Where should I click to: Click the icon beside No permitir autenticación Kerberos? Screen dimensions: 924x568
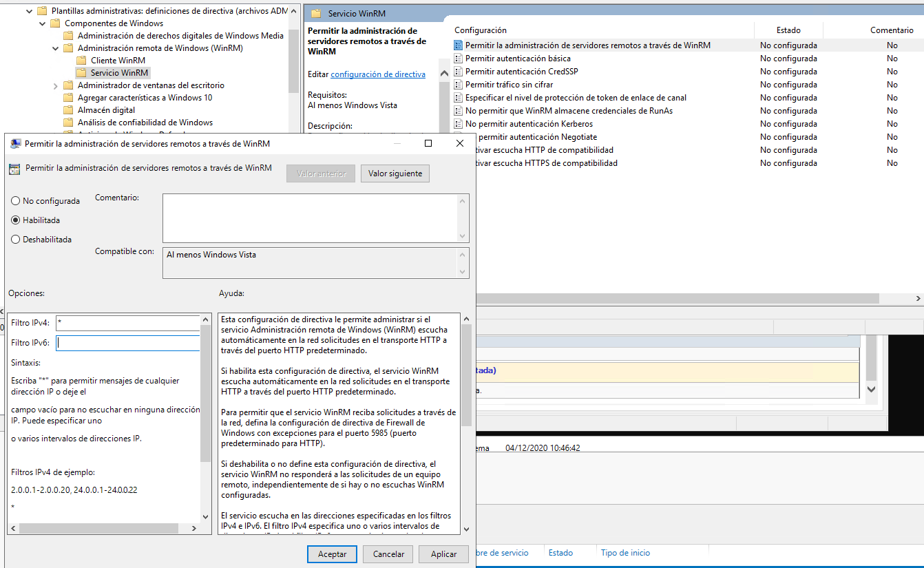click(459, 124)
